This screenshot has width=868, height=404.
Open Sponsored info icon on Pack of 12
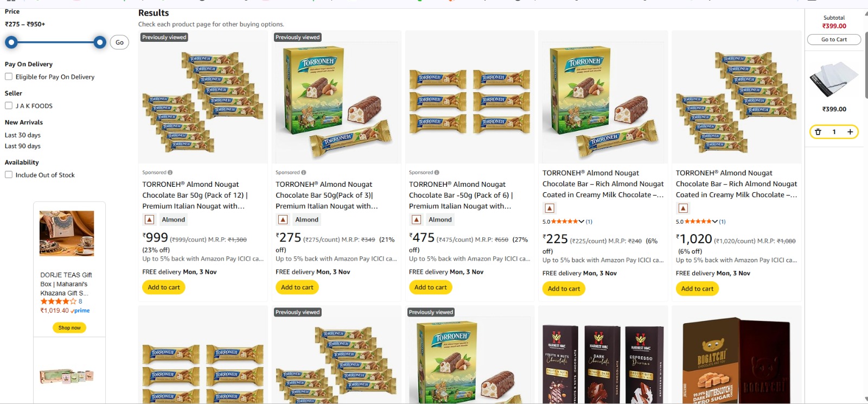(x=170, y=173)
